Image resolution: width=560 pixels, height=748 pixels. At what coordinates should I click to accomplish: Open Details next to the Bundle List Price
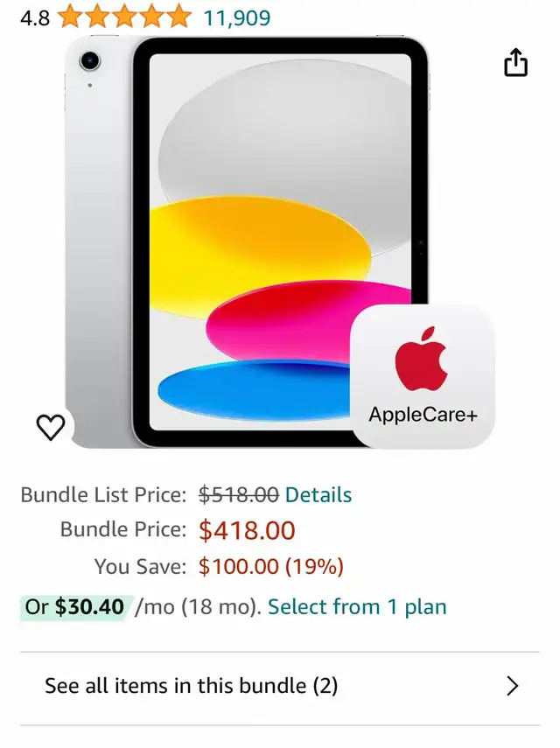coord(318,494)
